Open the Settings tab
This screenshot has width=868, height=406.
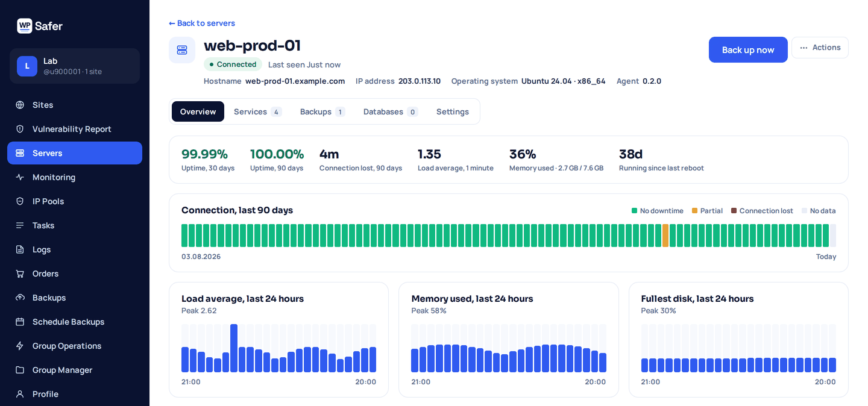[453, 111]
